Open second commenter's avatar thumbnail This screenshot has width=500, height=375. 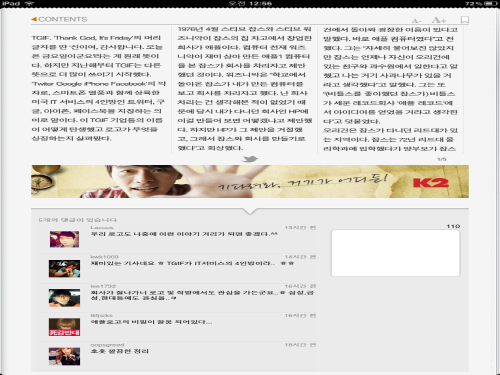click(64, 269)
